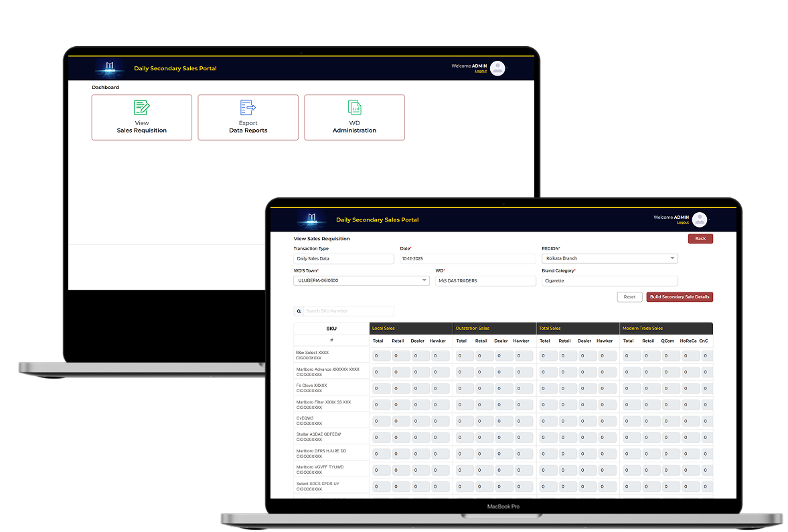This screenshot has width=788, height=532.
Task: Click the WD field M\S DAS TRADERS
Action: tap(485, 281)
